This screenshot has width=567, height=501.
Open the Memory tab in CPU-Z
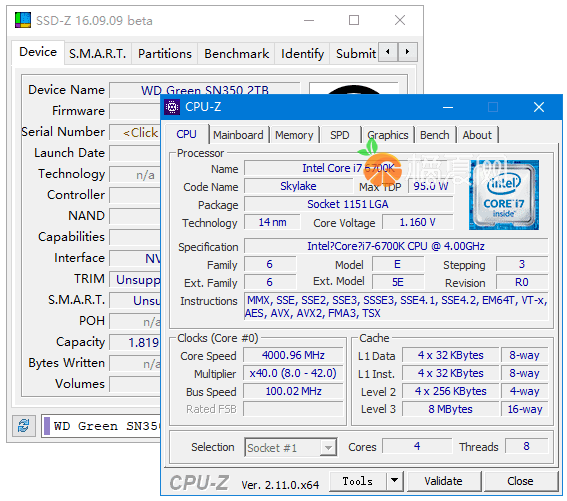pyautogui.click(x=294, y=135)
